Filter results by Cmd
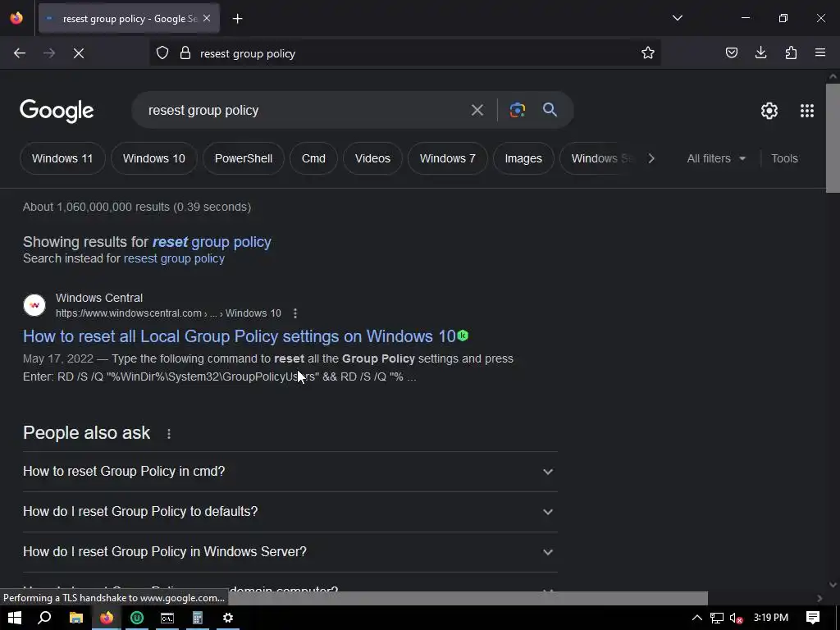 coord(313,158)
